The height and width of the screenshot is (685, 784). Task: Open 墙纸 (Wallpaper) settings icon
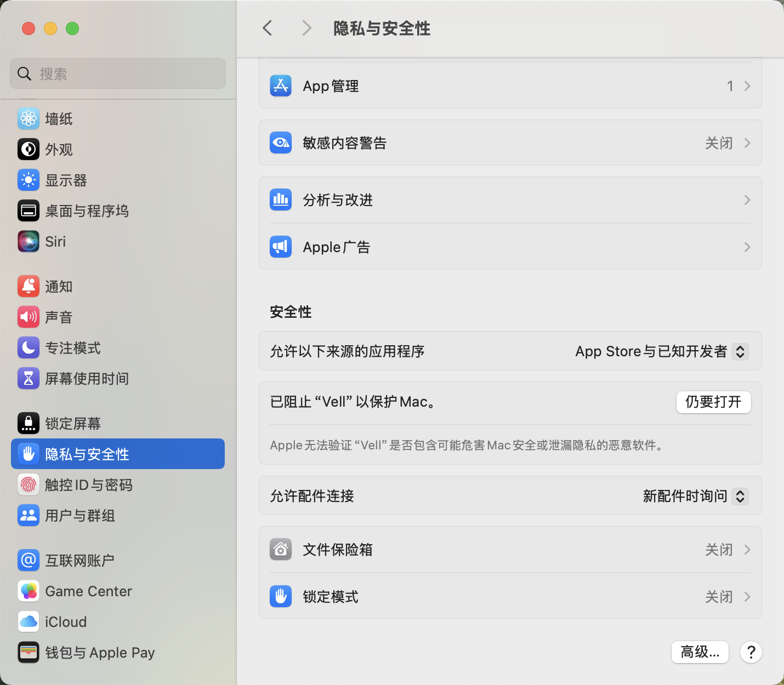pyautogui.click(x=29, y=119)
